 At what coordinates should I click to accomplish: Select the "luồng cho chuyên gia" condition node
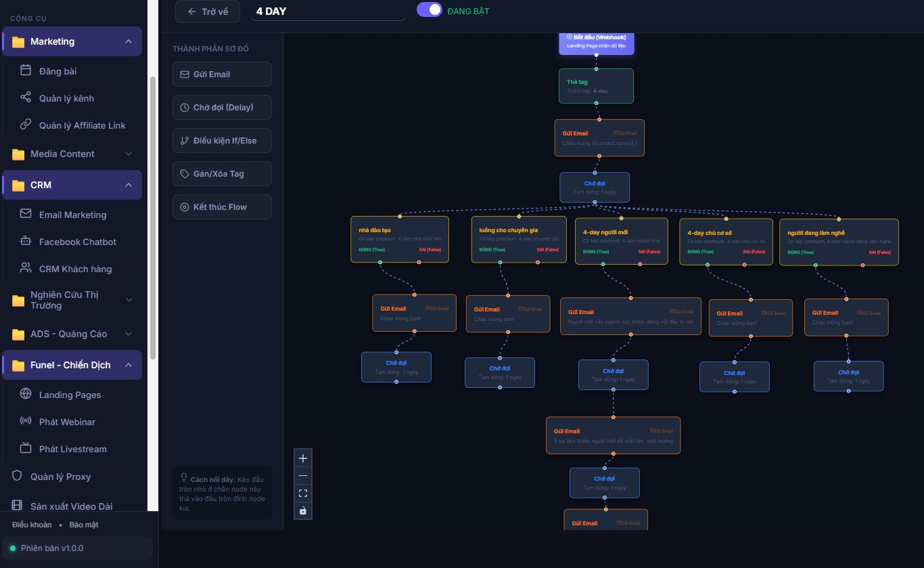(x=519, y=239)
